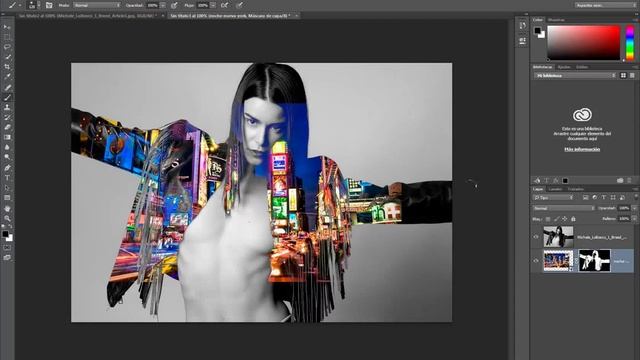Select the History Brush tool
The image size is (640, 360).
(x=7, y=118)
